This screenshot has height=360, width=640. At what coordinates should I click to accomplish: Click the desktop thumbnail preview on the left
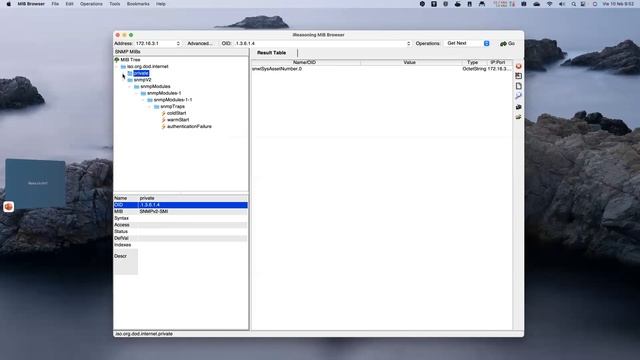(x=36, y=183)
